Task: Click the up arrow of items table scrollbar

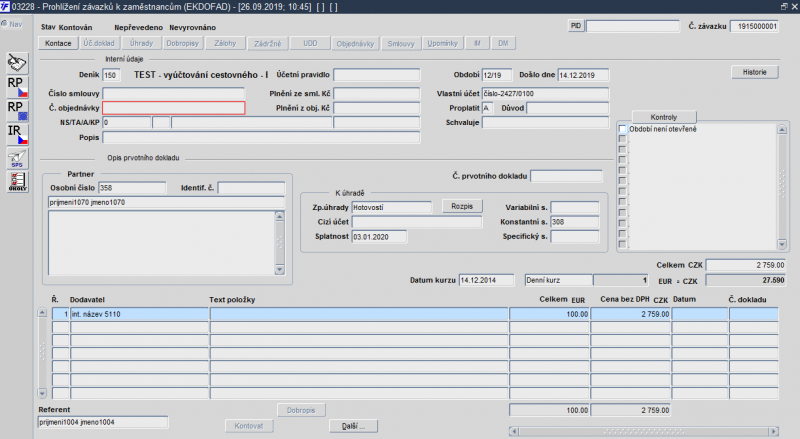Action: pyautogui.click(x=42, y=312)
